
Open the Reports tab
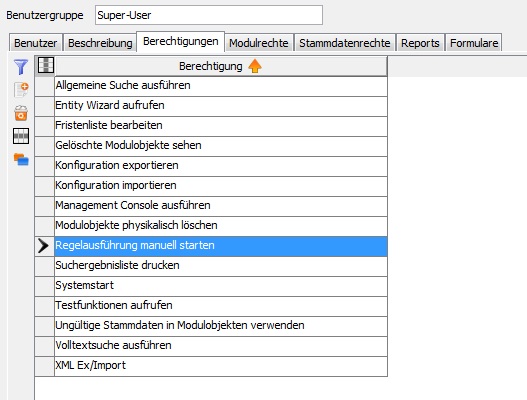pyautogui.click(x=420, y=43)
